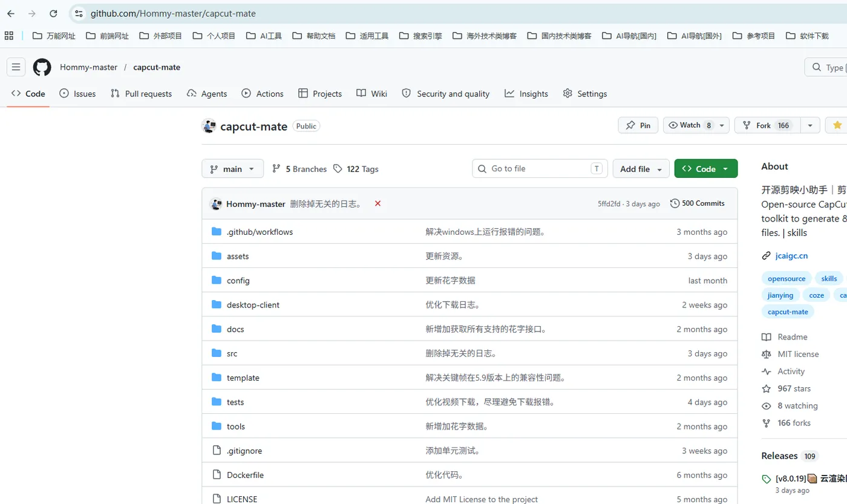Screen dimensions: 847x504
Task: Click the GitHub octocat logo
Action: click(42, 67)
